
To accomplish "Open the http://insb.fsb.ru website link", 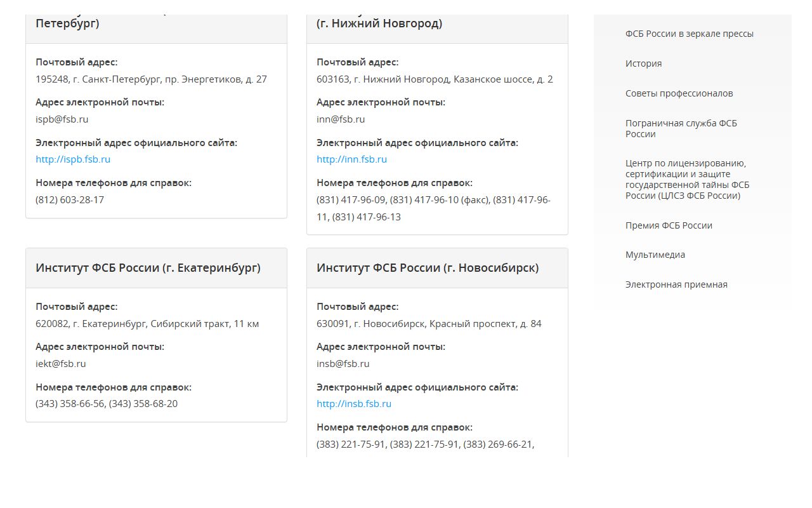I will tap(354, 404).
